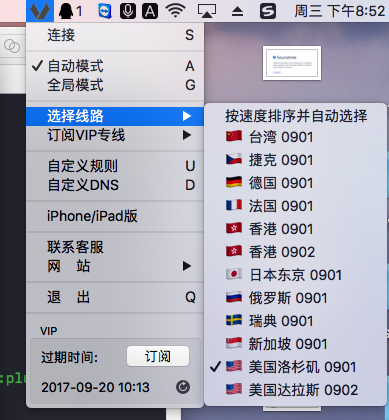This screenshot has height=420, width=389.
Task: Open 自定义规则 custom rules
Action: click(x=115, y=166)
